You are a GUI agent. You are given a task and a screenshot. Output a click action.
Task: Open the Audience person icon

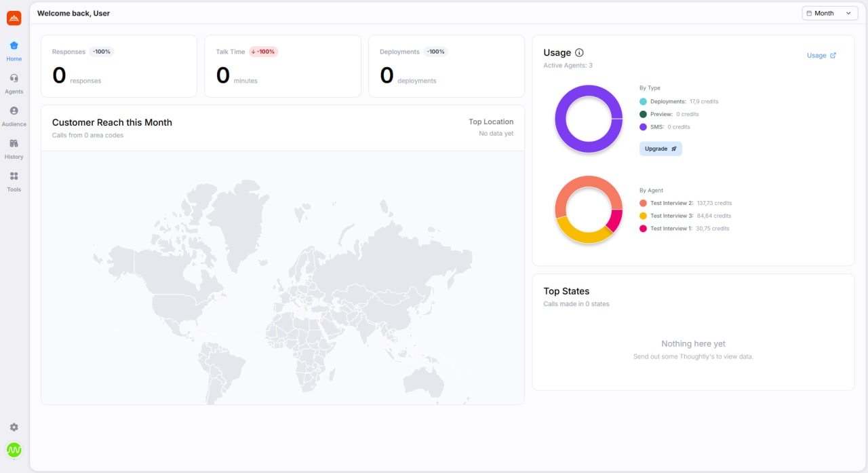point(14,111)
